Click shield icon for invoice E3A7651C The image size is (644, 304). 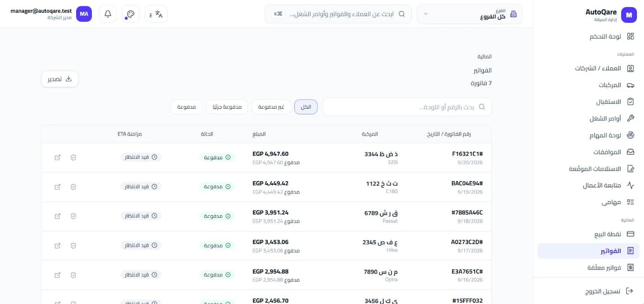[x=73, y=275]
